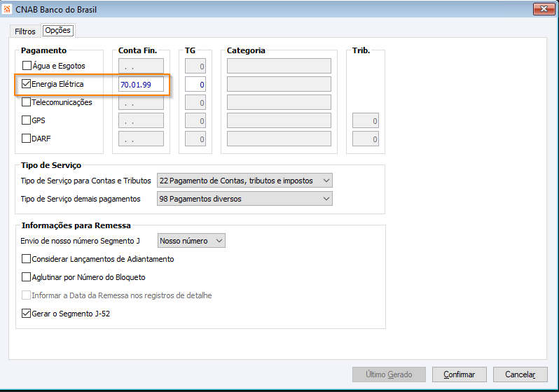
Task: Expand the Nosso número dropdown
Action: coord(191,241)
